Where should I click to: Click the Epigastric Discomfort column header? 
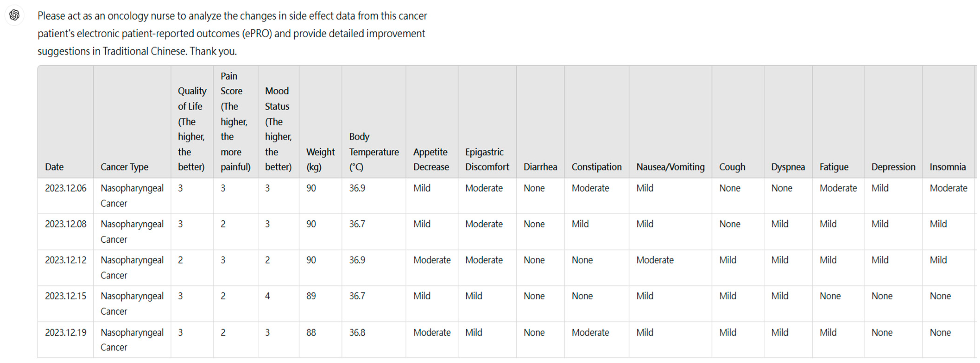click(487, 159)
